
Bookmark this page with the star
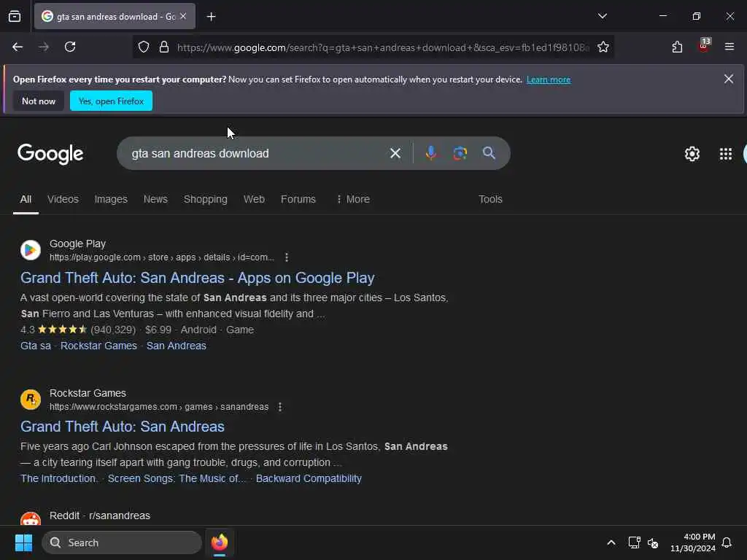click(x=603, y=47)
